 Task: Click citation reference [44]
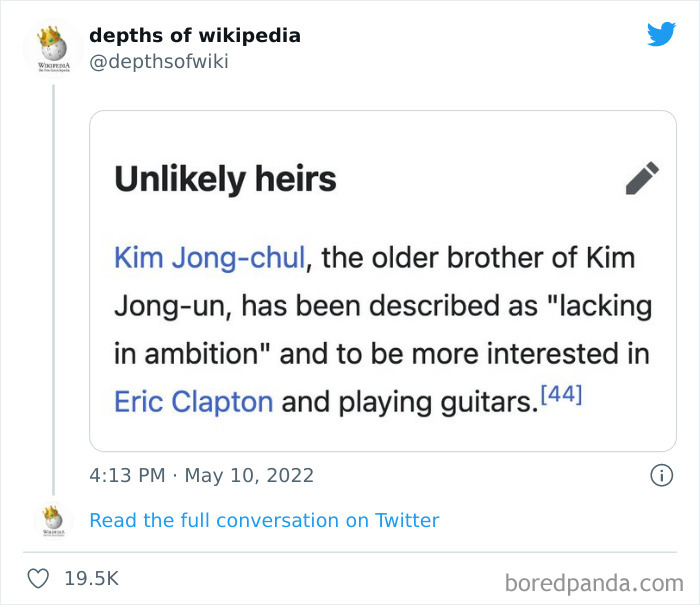coord(560,396)
